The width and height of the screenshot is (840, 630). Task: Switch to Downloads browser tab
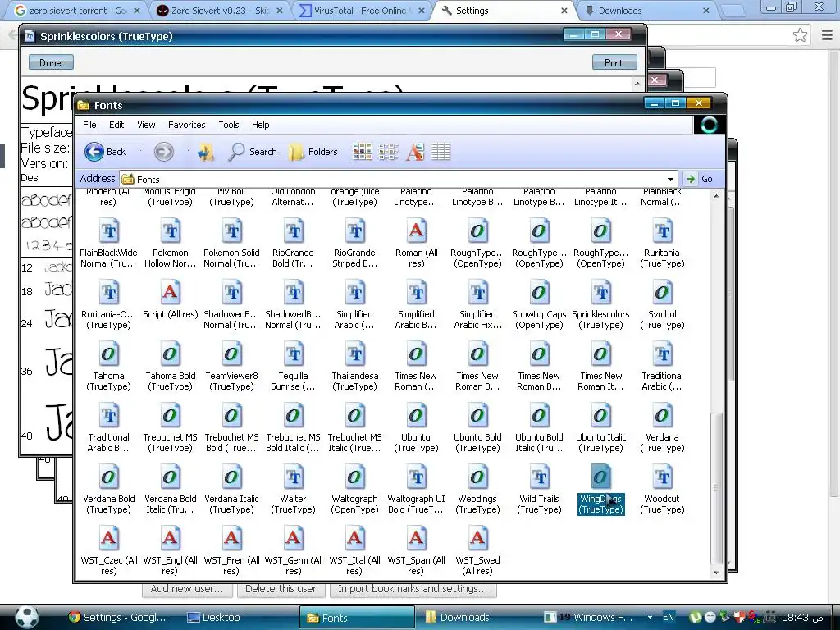(646, 10)
